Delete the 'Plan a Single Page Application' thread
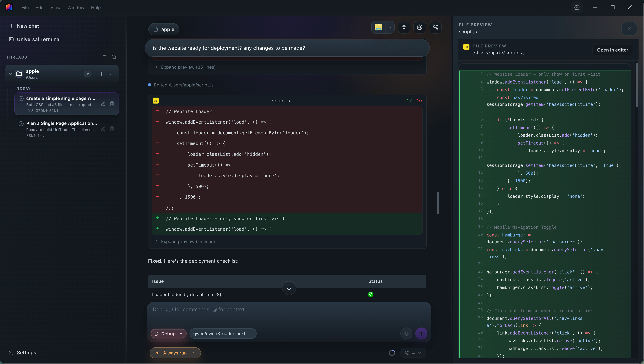Image resolution: width=644 pixels, height=364 pixels. click(112, 129)
